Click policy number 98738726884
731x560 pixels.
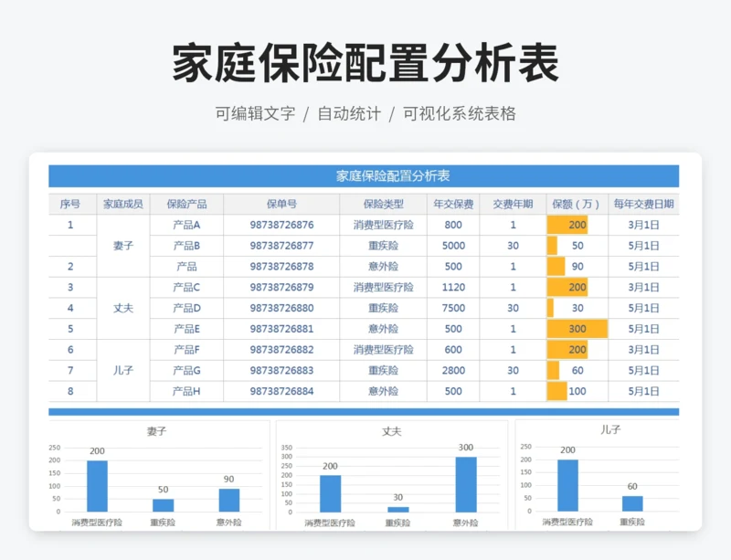tap(281, 391)
